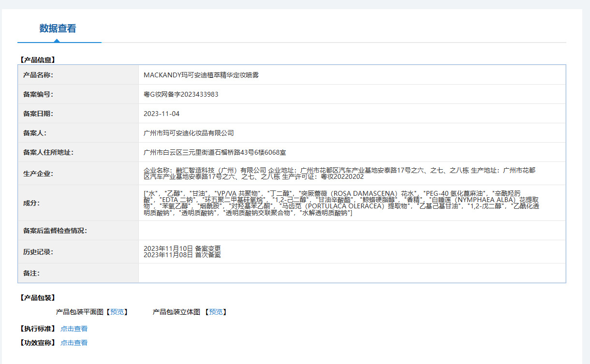Click the 备案人: row label
The width and height of the screenshot is (590, 364).
click(35, 133)
